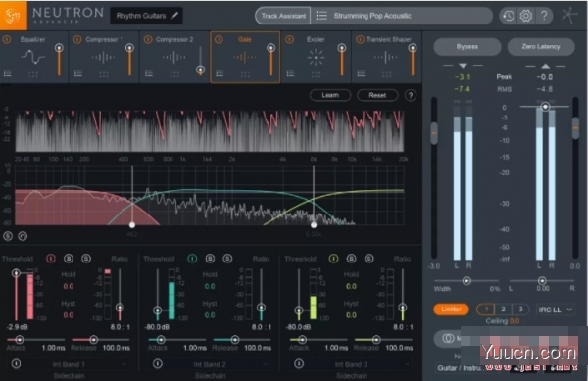
Task: Open Exciter module preset list icon
Action: (290, 73)
